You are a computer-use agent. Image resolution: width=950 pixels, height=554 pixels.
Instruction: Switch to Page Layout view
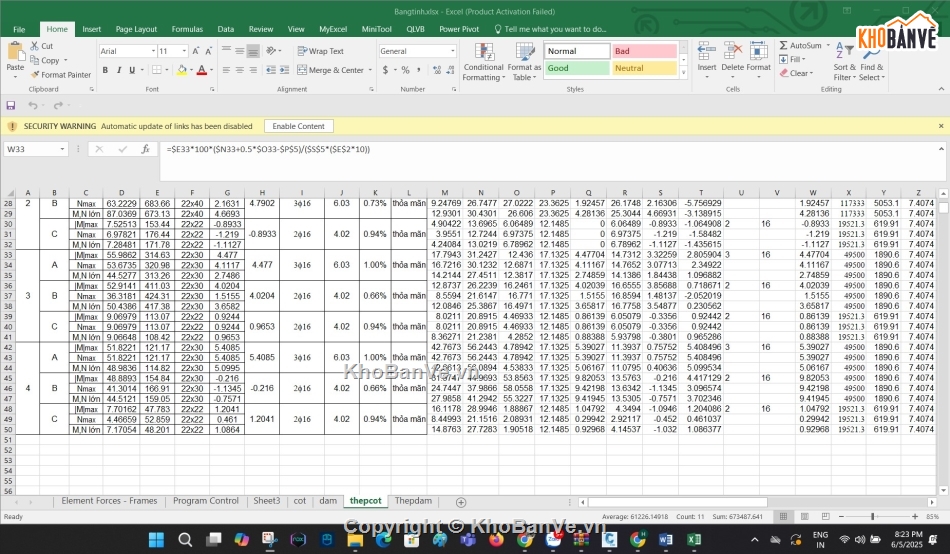click(804, 516)
